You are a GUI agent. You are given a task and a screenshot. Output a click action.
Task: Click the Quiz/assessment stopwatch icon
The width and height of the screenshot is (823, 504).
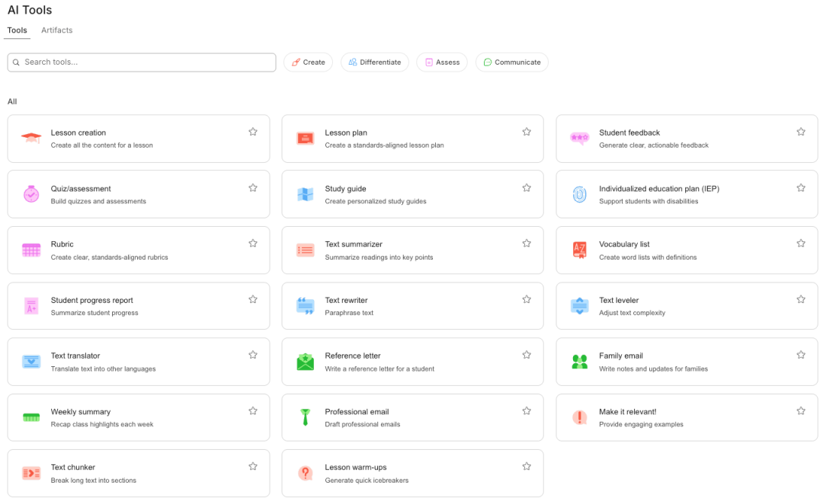(x=31, y=194)
